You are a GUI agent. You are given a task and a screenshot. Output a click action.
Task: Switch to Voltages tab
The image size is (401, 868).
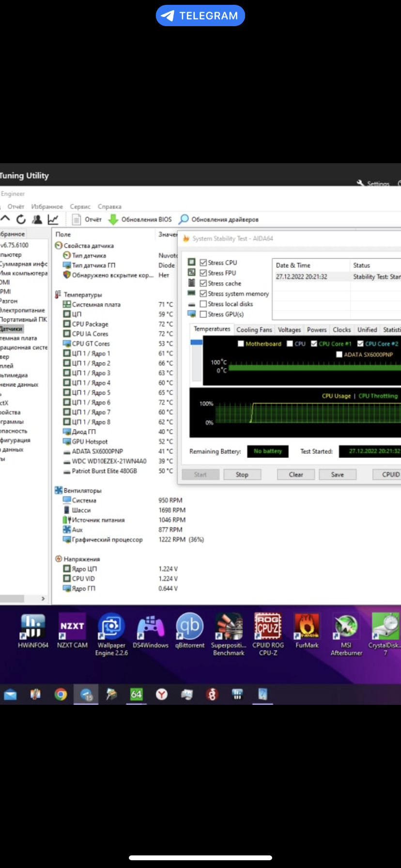coord(290,330)
